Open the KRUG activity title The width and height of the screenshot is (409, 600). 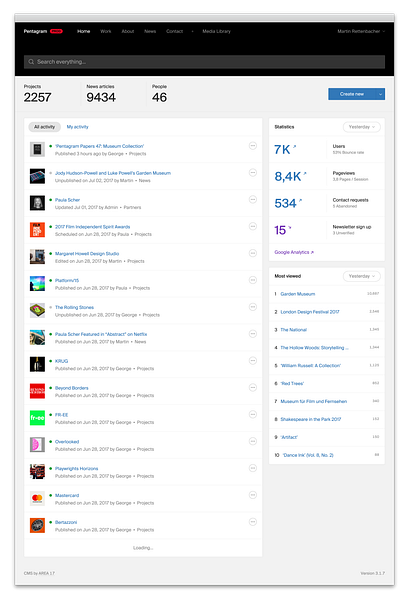click(61, 361)
